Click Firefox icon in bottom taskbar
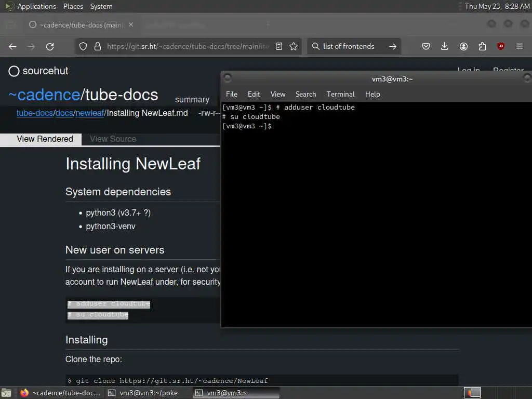 [24, 393]
